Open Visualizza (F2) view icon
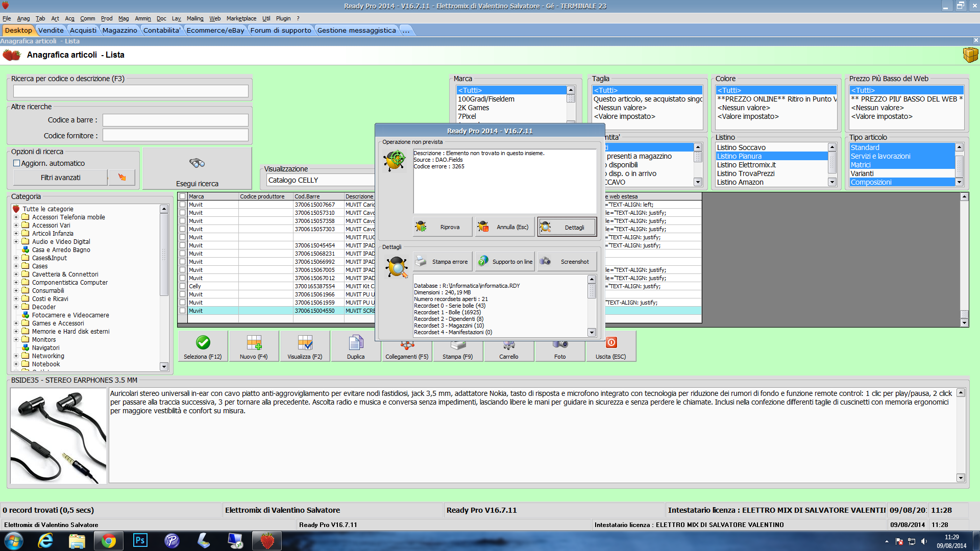This screenshot has height=551, width=980. 305,343
